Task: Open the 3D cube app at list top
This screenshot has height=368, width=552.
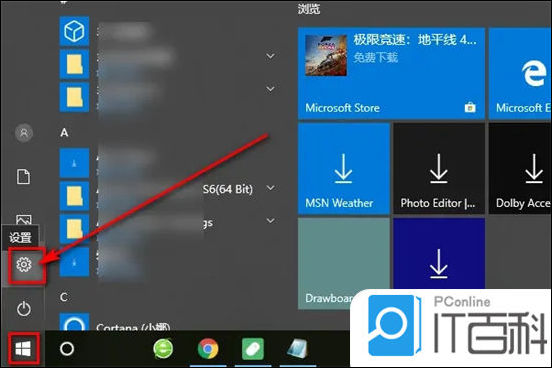Action: click(74, 31)
